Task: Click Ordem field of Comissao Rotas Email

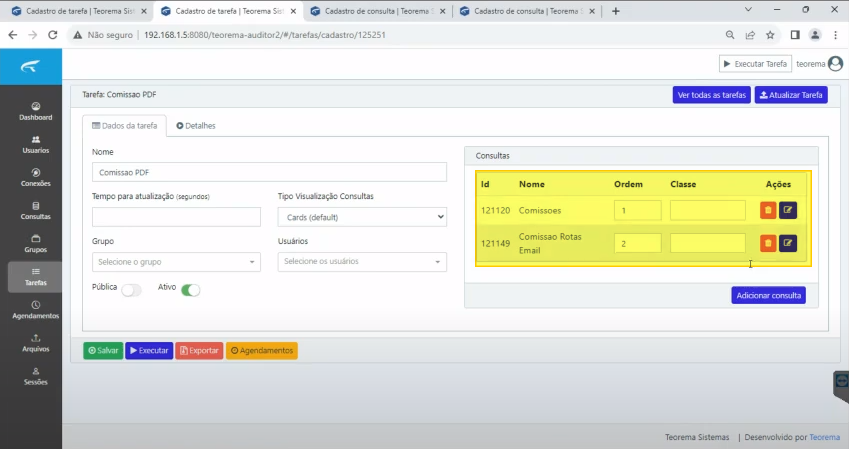Action: (637, 243)
